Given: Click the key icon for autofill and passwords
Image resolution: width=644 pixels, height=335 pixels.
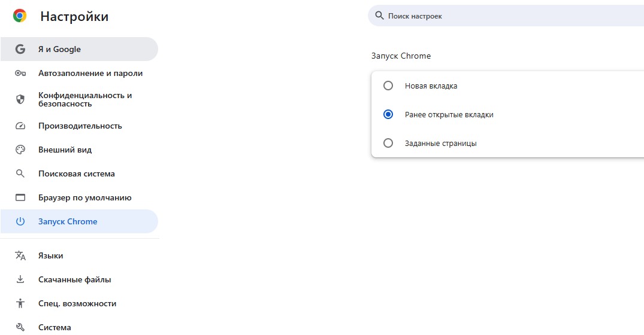Looking at the screenshot, I should 20,74.
